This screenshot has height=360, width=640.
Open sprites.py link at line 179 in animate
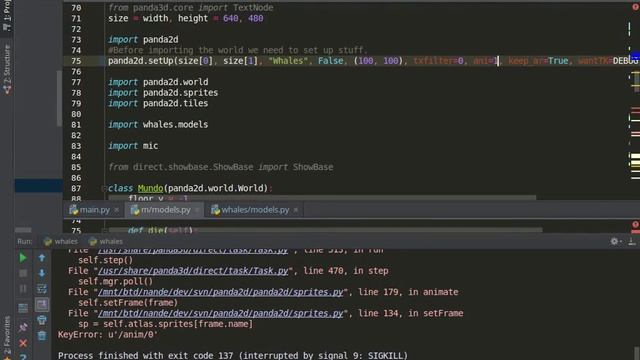click(x=220, y=292)
